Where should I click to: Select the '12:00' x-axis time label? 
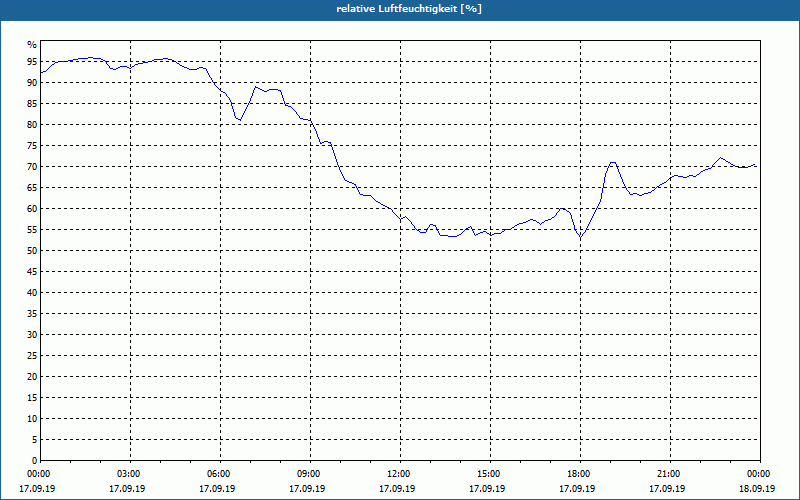[x=400, y=474]
